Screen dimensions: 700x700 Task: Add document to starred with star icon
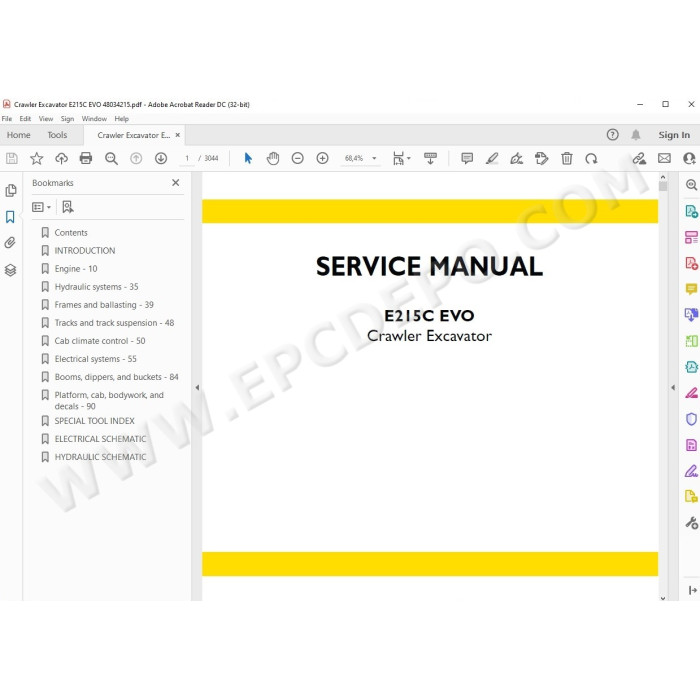[37, 158]
